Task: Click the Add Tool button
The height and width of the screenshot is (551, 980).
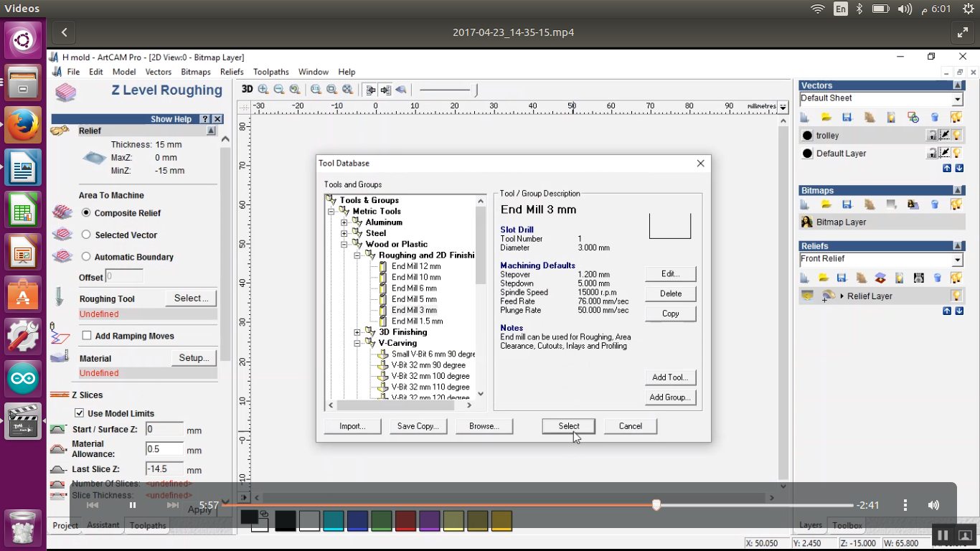Action: 669,377
